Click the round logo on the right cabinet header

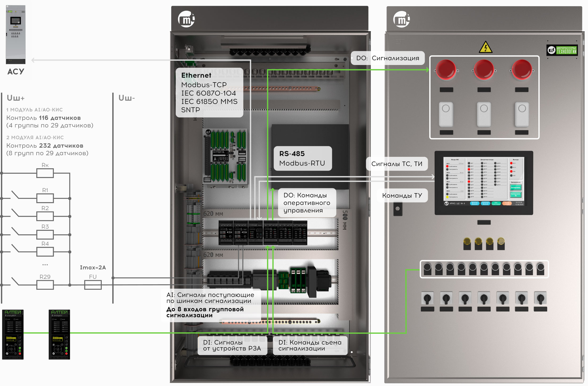click(x=401, y=19)
